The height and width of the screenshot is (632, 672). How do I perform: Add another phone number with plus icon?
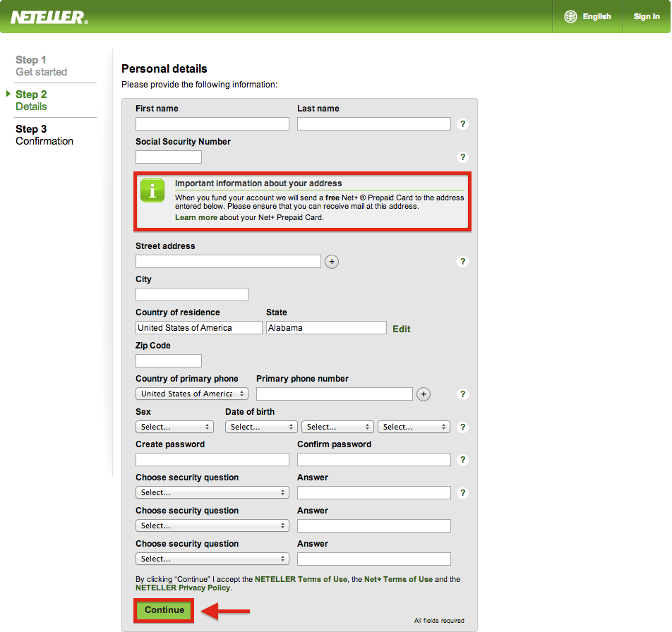[x=424, y=394]
